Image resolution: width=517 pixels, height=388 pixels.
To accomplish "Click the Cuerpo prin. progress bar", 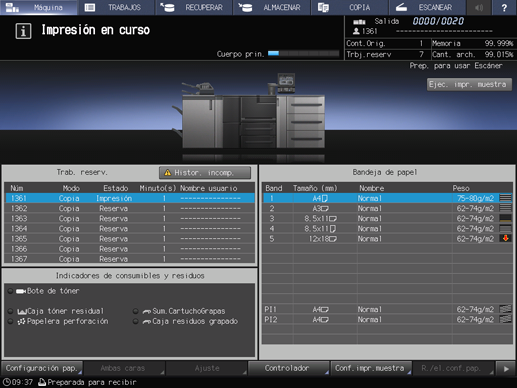I will point(304,53).
